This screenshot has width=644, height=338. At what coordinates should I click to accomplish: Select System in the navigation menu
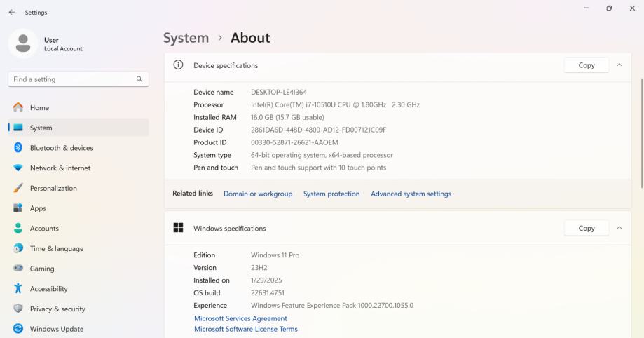(41, 128)
